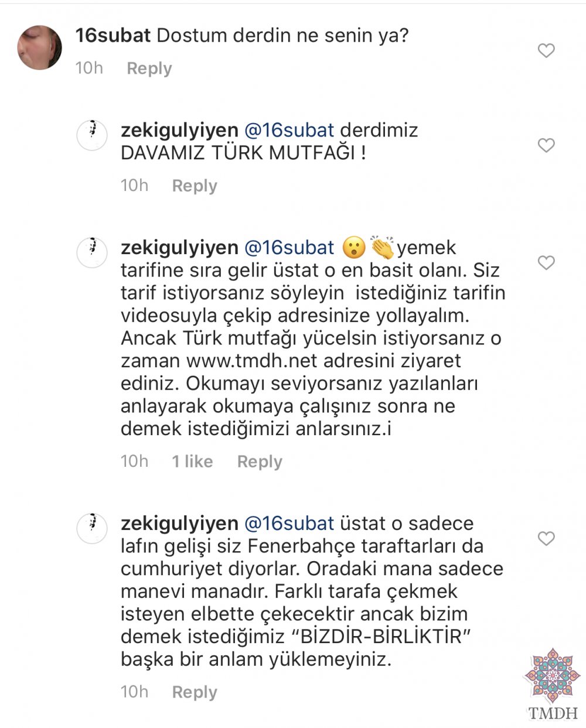Open zekigulyiyen avatar on DAVAMIZ reply
The width and height of the screenshot is (586, 728).
[92, 135]
